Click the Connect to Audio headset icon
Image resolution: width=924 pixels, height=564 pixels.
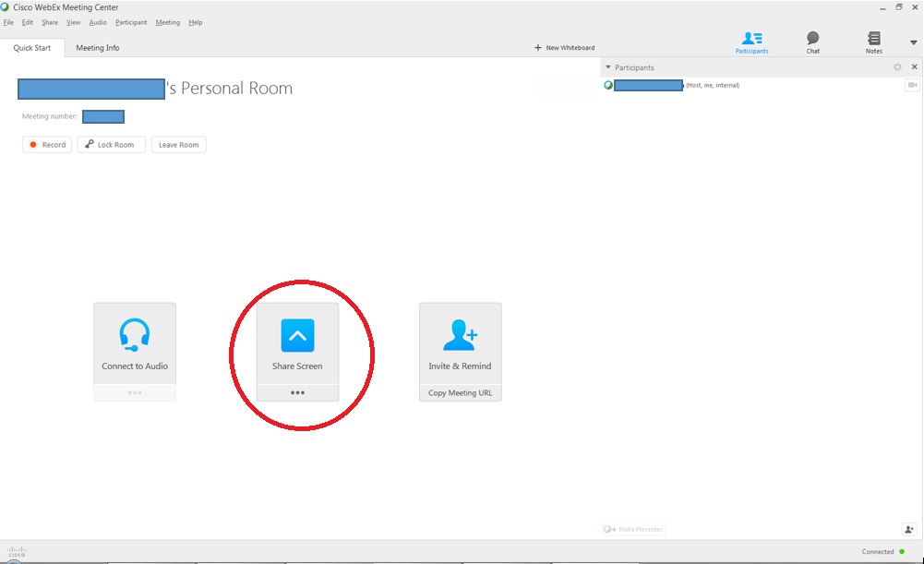[135, 335]
